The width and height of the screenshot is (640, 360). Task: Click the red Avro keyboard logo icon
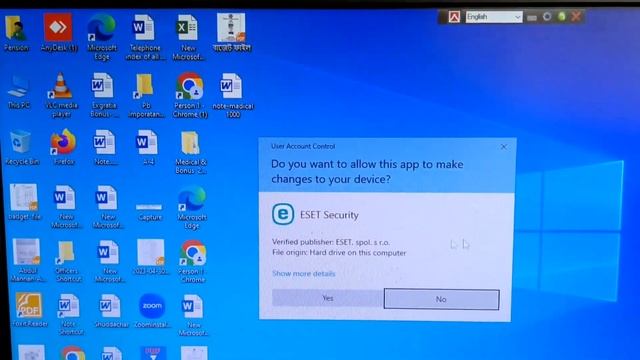point(454,17)
